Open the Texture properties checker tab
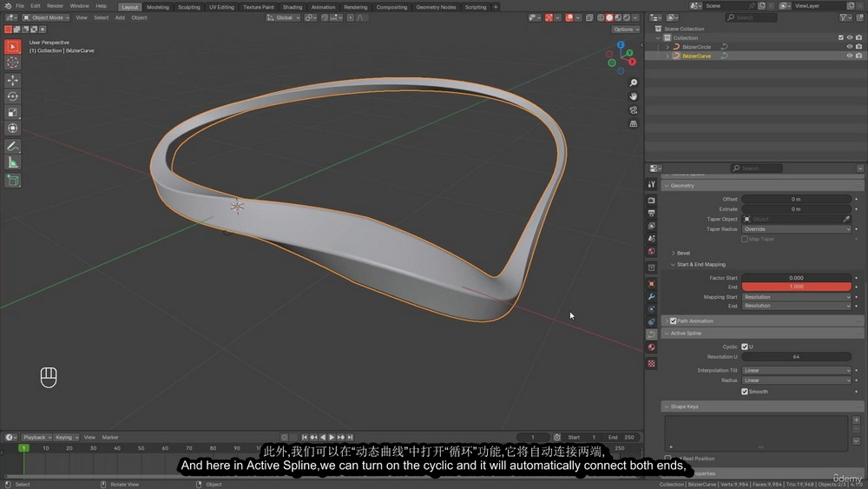868x489 pixels. [652, 364]
